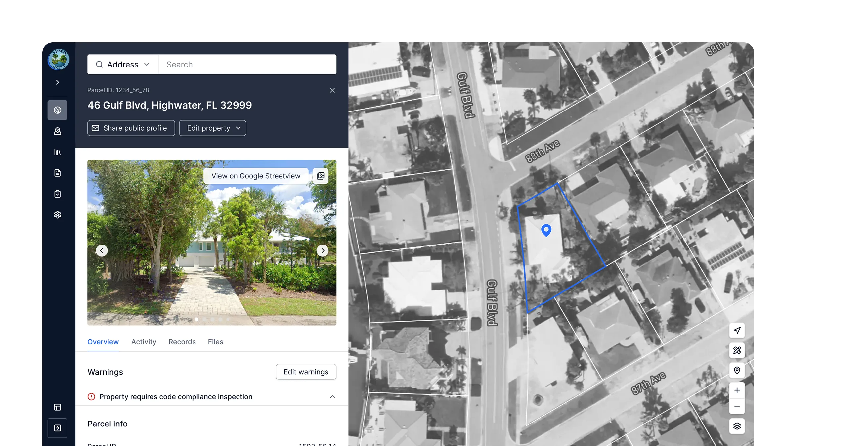This screenshot has width=868, height=446.
Task: Switch to the Records tab
Action: [182, 342]
